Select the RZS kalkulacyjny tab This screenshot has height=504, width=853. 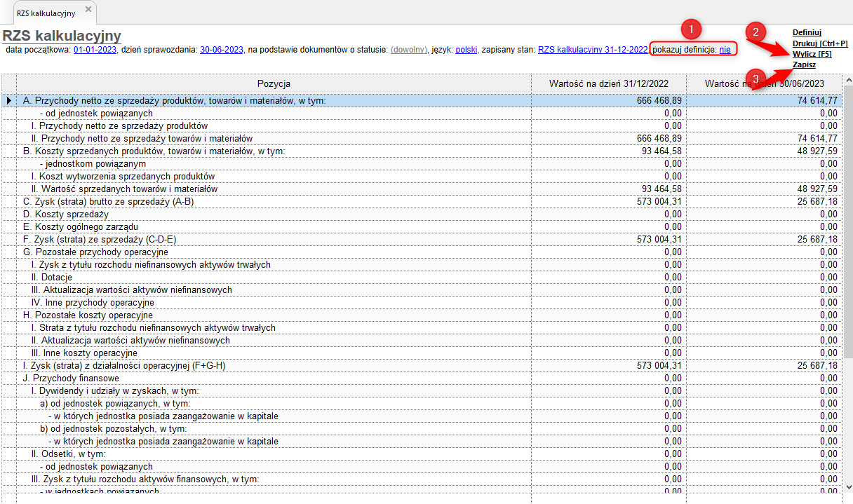coord(46,13)
